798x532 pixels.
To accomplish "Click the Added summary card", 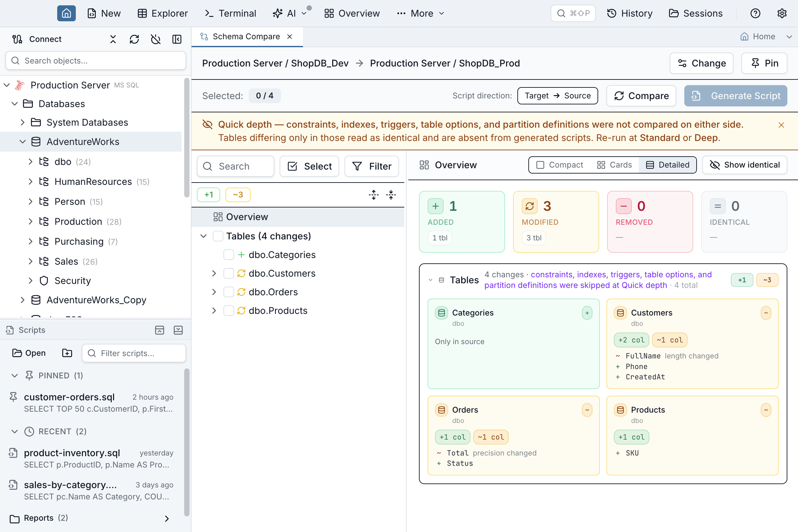I will pyautogui.click(x=462, y=222).
